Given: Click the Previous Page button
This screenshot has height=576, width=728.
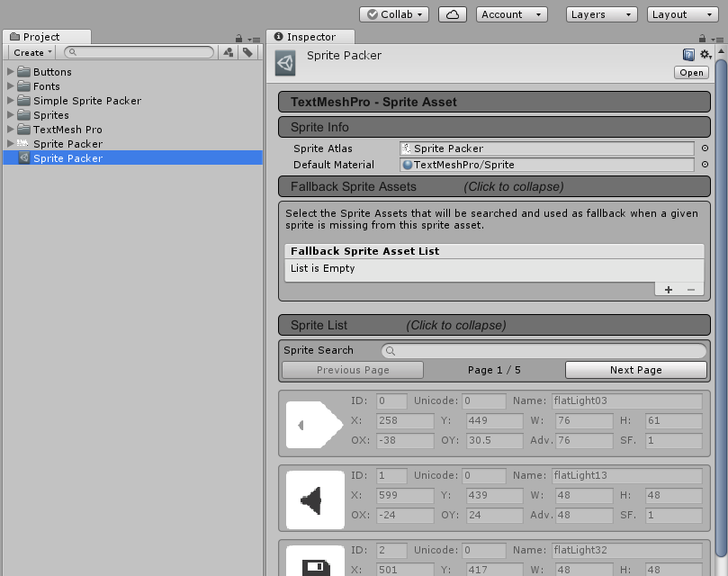Looking at the screenshot, I should tap(353, 370).
